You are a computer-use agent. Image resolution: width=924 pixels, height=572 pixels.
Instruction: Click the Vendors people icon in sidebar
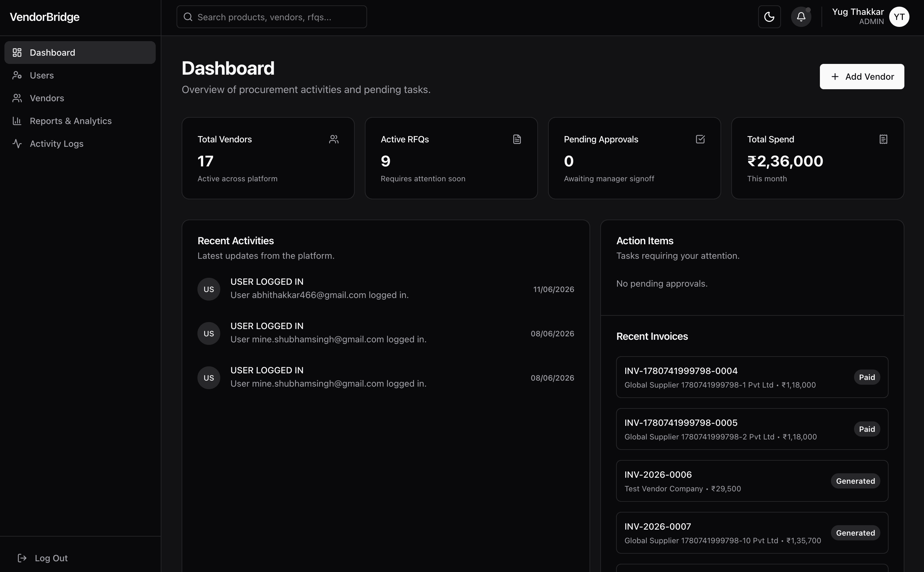(x=17, y=98)
